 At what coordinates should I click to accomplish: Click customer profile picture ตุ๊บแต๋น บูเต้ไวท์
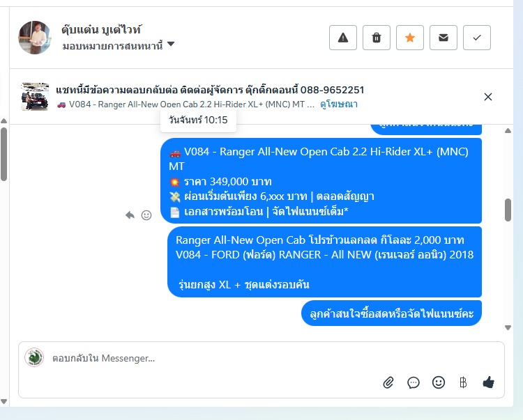pos(35,38)
